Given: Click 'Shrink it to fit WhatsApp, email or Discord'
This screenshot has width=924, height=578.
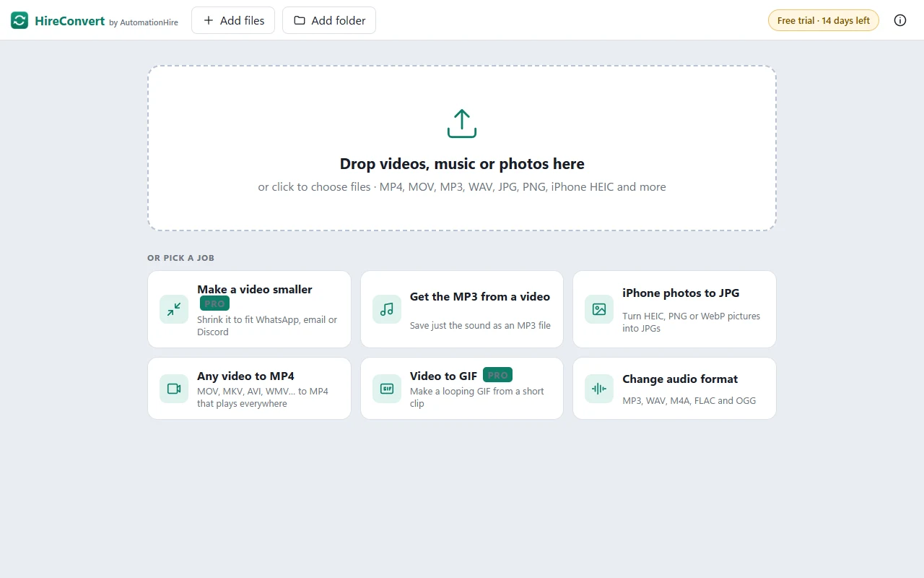Looking at the screenshot, I should tap(267, 326).
